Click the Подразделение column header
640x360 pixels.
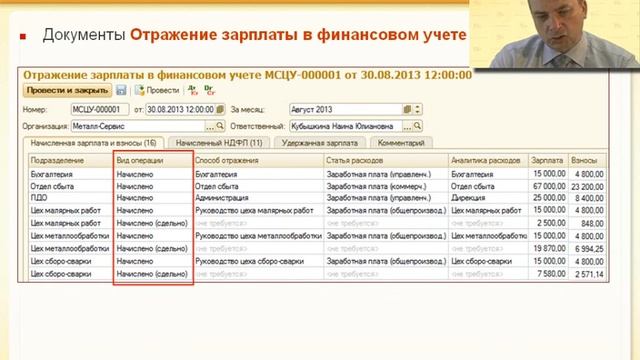click(x=70, y=160)
